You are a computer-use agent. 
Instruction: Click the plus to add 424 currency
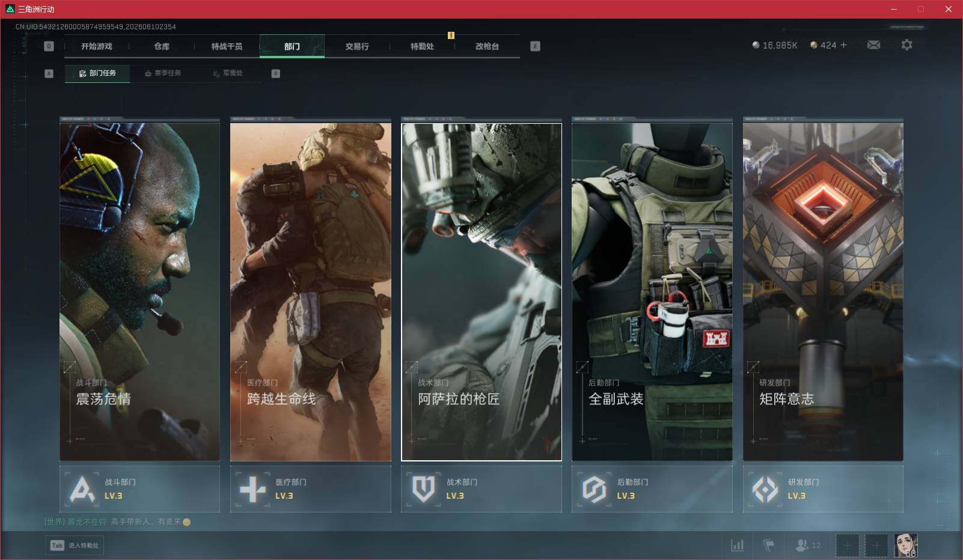[843, 45]
